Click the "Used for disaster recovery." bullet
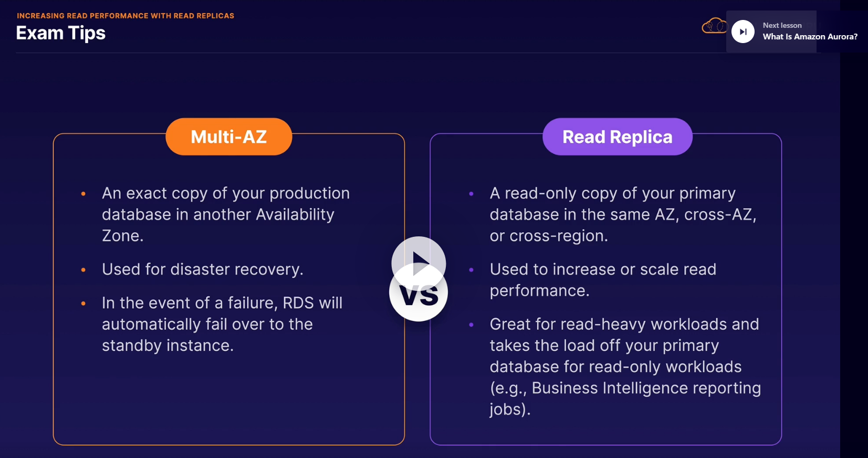Screen dimensions: 868x458 pos(202,269)
